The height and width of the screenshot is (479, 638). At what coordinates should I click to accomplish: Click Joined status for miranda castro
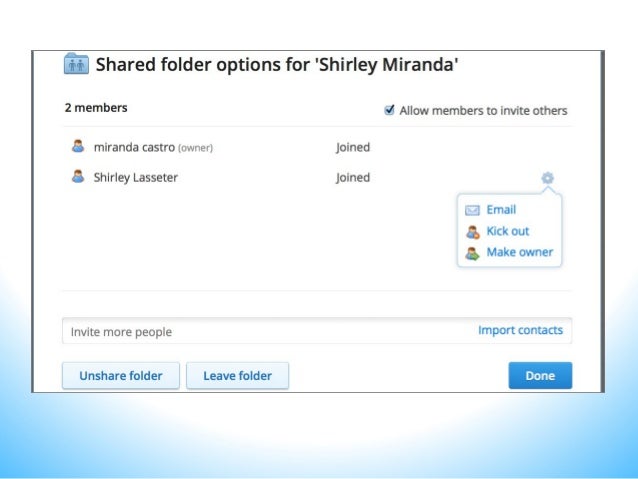pos(353,147)
